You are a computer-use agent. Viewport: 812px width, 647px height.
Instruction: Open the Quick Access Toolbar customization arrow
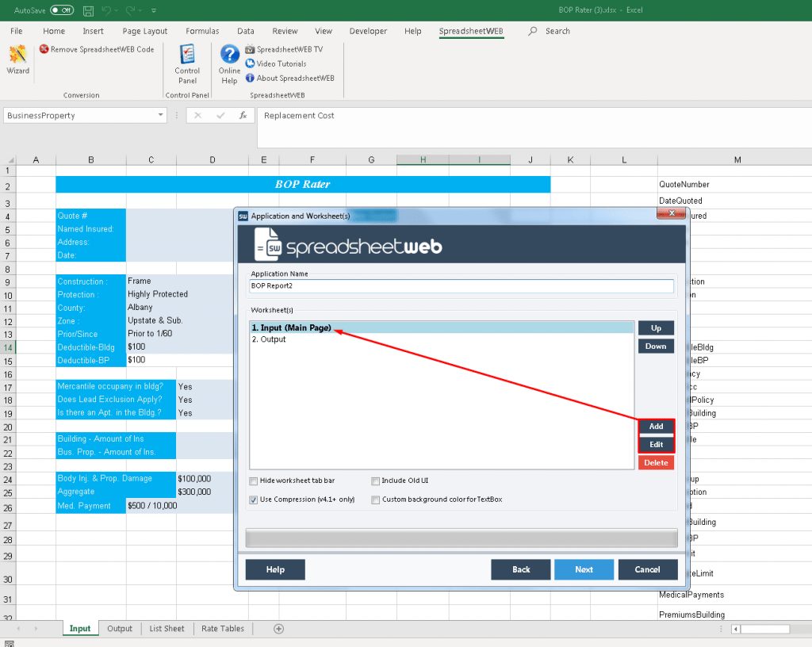point(154,10)
